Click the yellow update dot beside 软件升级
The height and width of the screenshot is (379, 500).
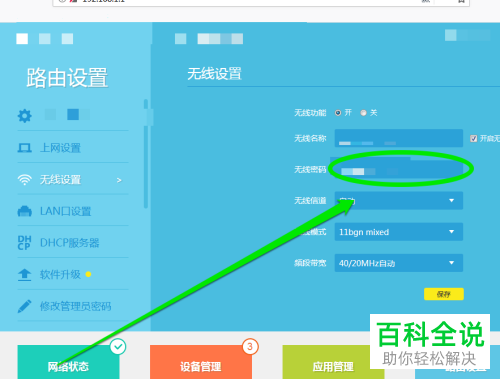[88, 274]
